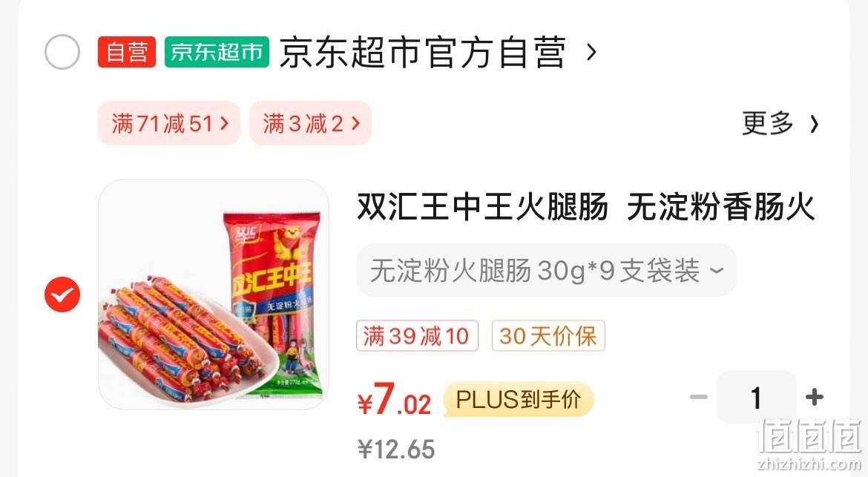The width and height of the screenshot is (868, 477).
Task: Open the 满3减2 promotion tag
Action: click(311, 123)
